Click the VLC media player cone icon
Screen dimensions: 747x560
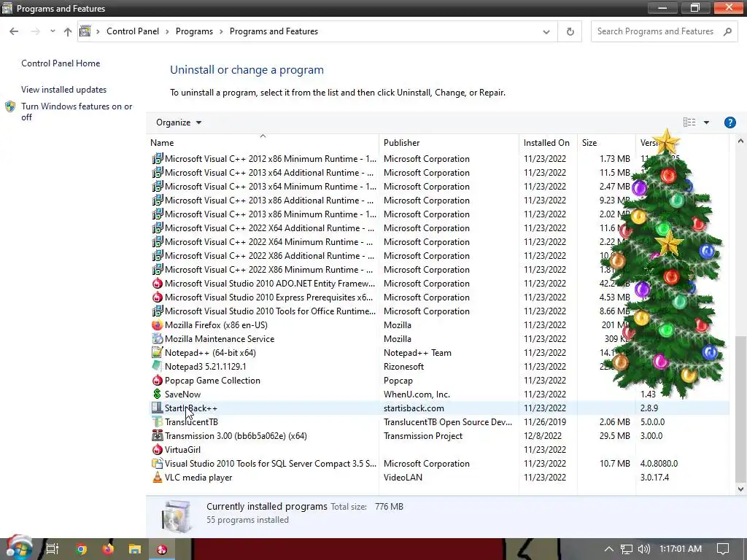(157, 478)
